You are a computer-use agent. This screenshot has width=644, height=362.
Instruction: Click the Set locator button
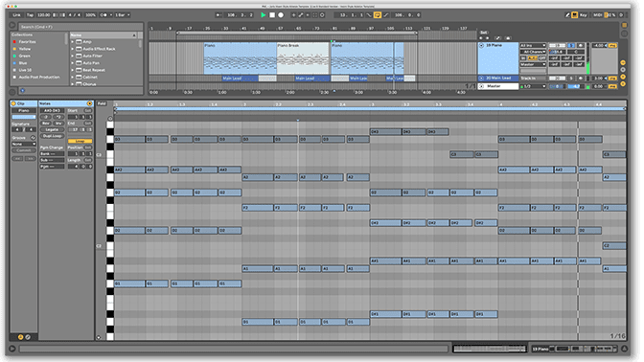484,33
